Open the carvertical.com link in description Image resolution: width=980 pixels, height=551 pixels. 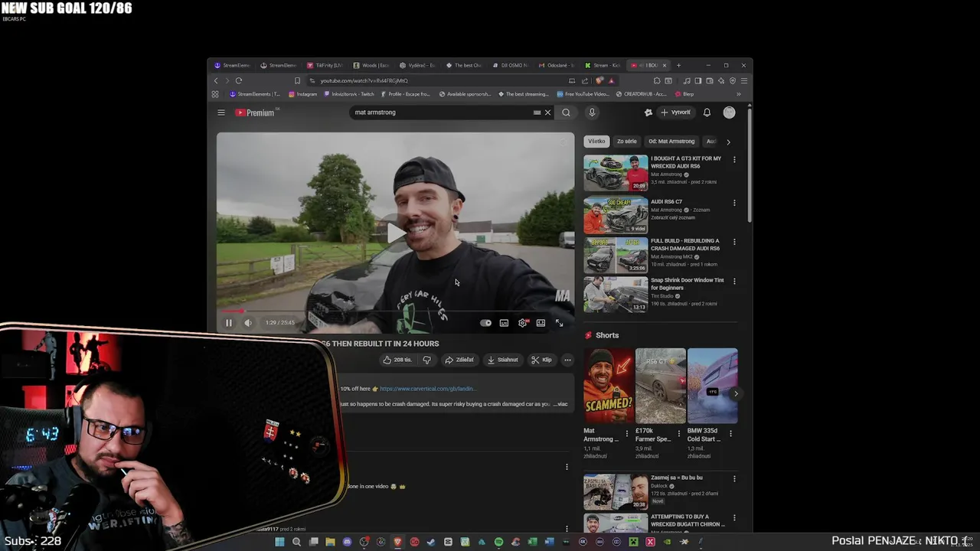[427, 389]
